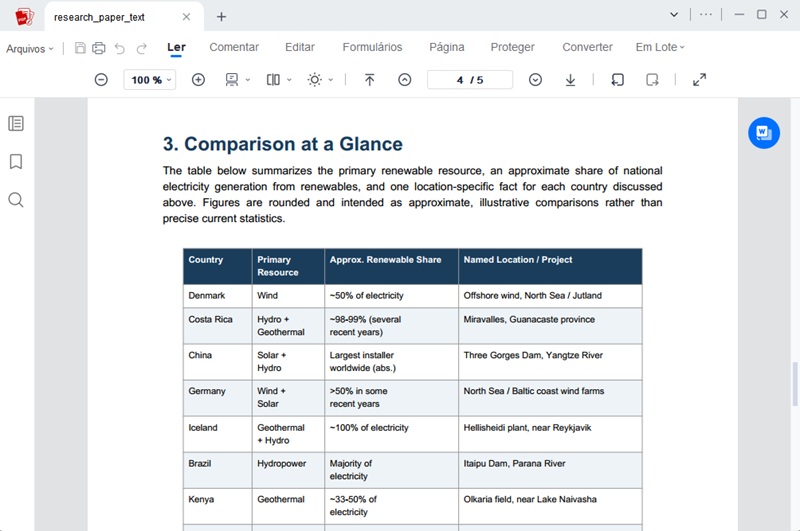
Task: Click the ~100% of electricity cell
Action: (391, 434)
